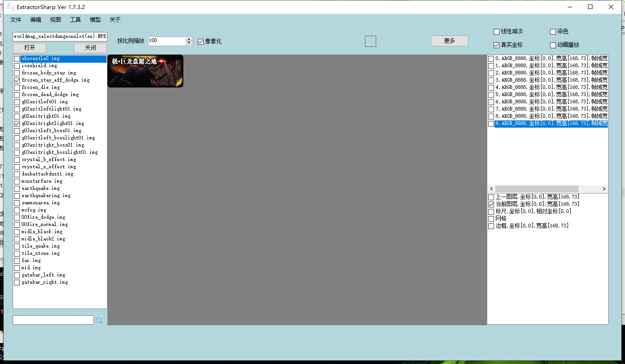Click the ExtractorSharp app logo icon
Viewport: 625px width, 364px height.
pyautogui.click(x=10, y=7)
